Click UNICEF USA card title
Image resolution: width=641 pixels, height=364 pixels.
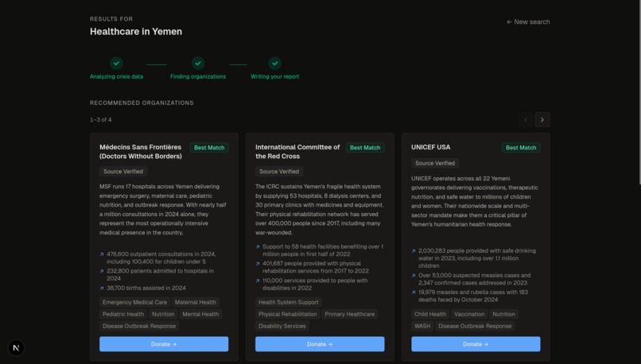pyautogui.click(x=430, y=147)
